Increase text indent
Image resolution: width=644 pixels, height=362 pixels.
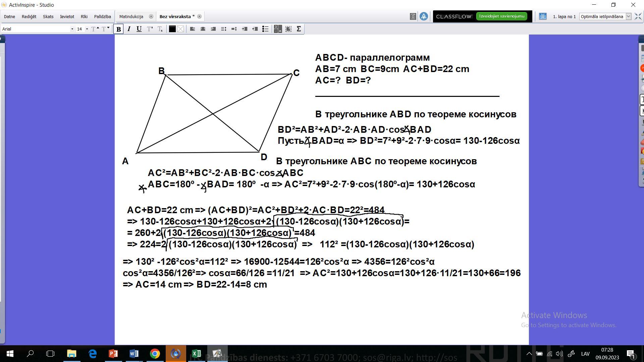click(x=245, y=29)
